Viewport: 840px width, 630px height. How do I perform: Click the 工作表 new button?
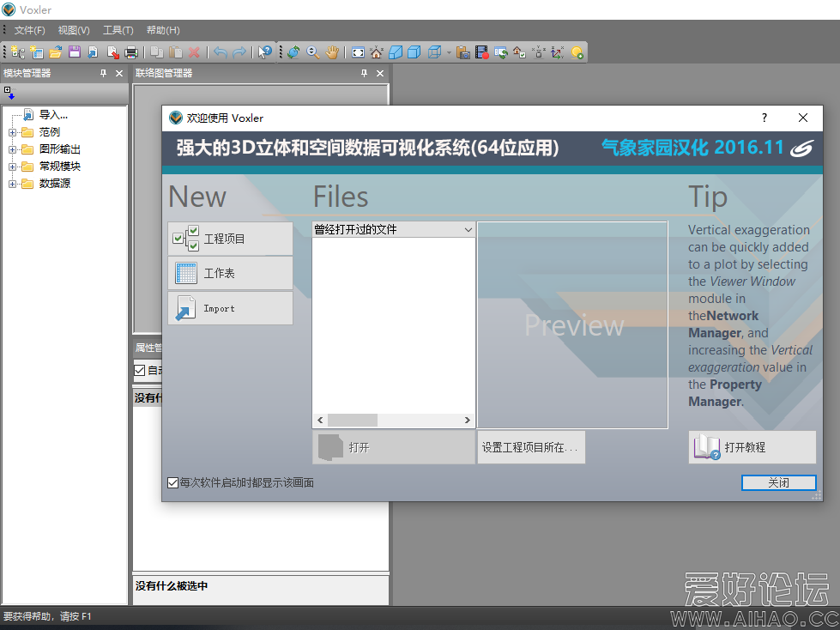click(230, 273)
